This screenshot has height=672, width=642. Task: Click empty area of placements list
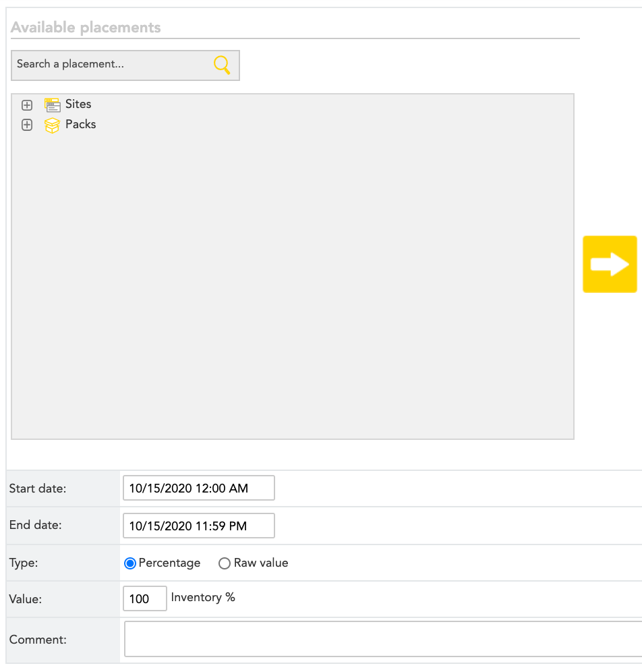click(293, 283)
